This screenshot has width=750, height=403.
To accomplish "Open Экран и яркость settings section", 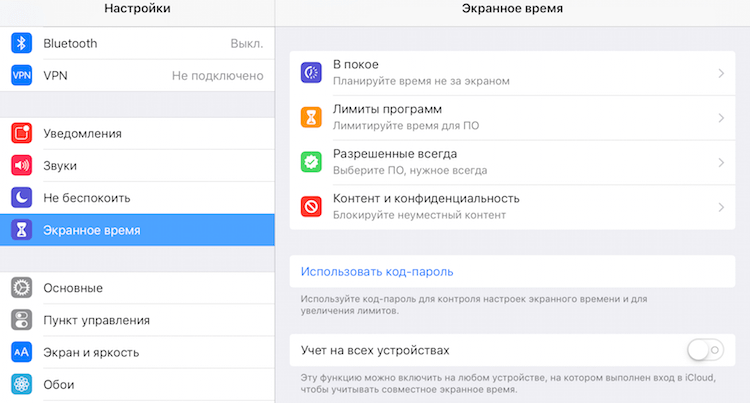I will [x=137, y=352].
